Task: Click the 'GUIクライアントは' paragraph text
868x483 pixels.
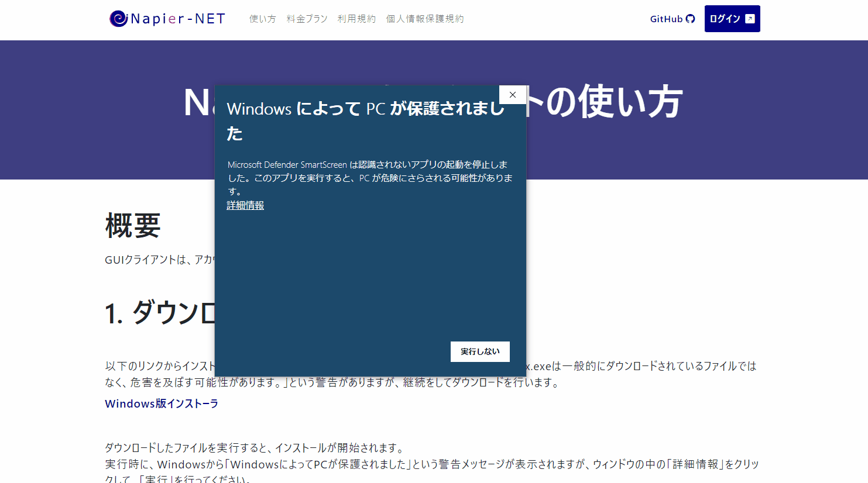Action: pyautogui.click(x=160, y=260)
